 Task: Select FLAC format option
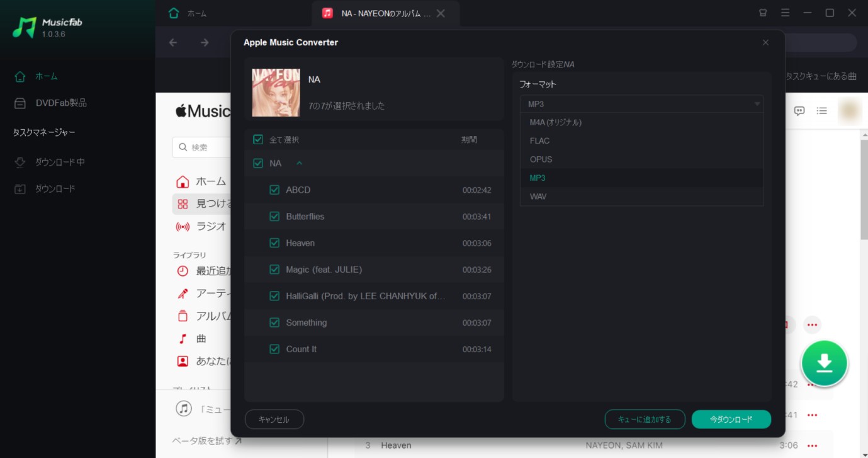pyautogui.click(x=641, y=140)
